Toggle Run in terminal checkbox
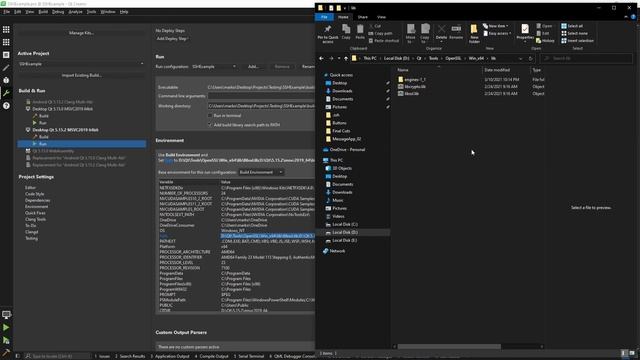640x360 pixels. point(210,116)
